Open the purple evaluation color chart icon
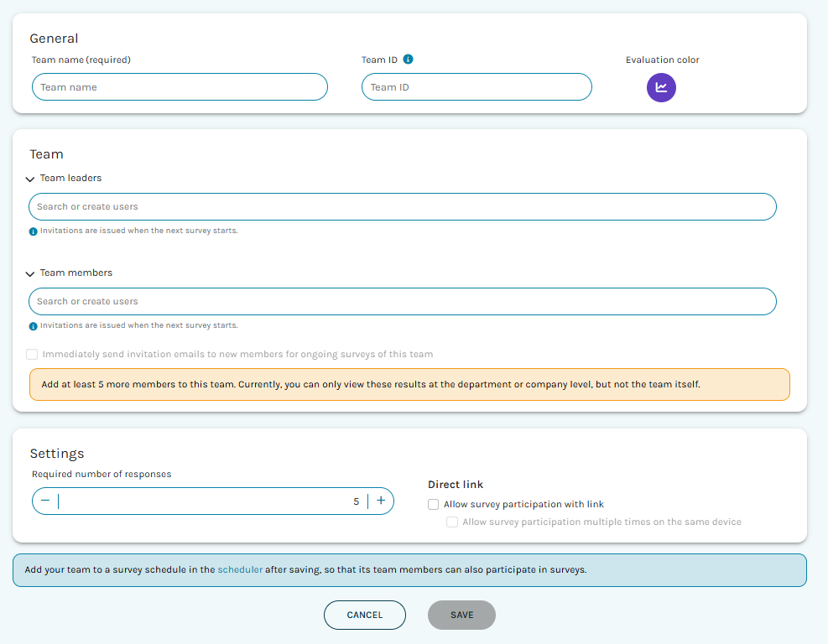 point(661,87)
